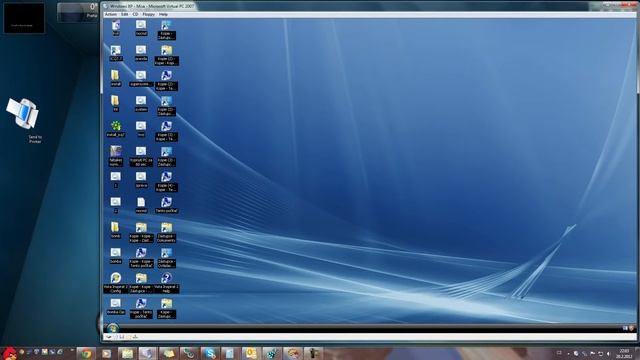Click the Praha weather gadget

78,12
